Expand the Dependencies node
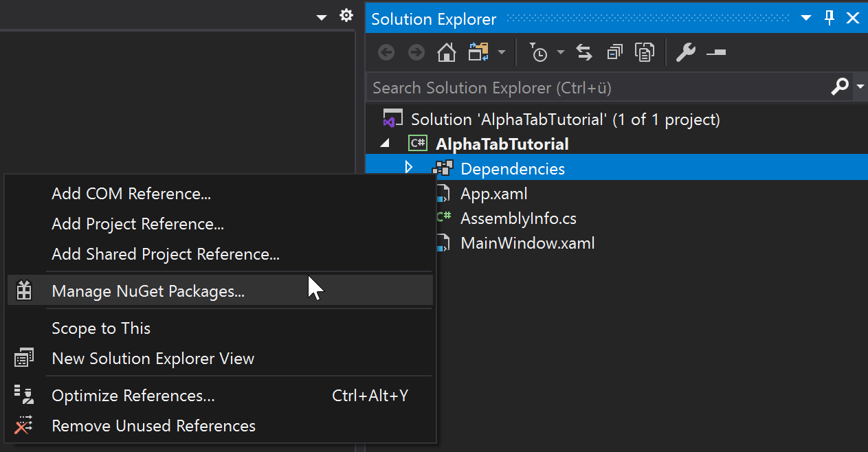Screen dimensions: 868x452 (x=410, y=168)
